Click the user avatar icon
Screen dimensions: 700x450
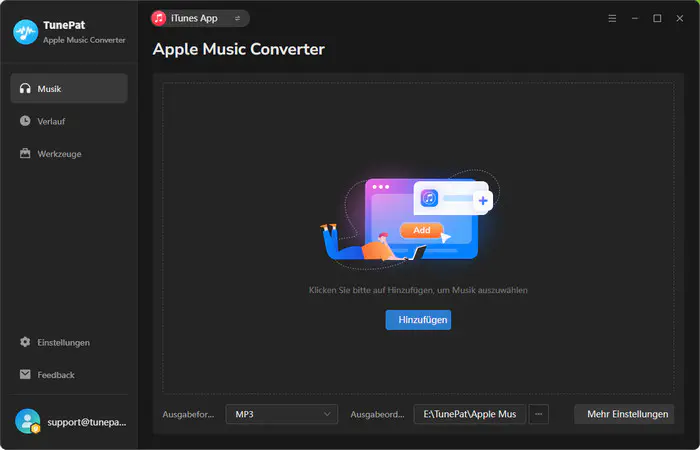pos(27,421)
